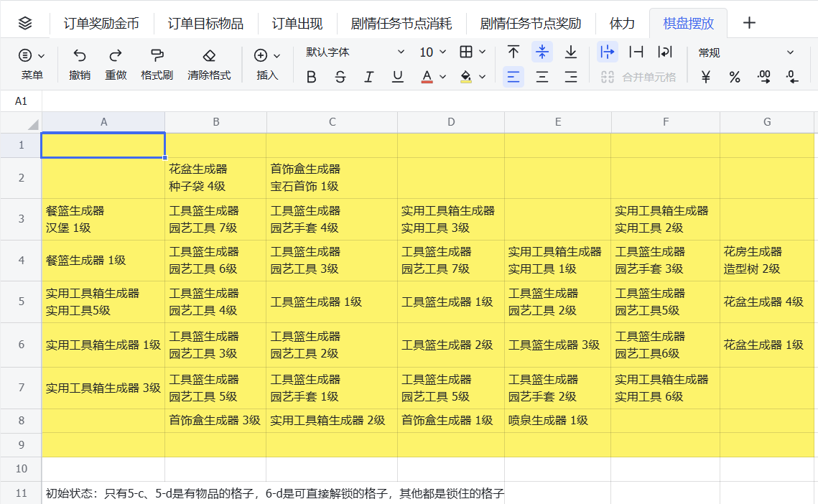
Task: Select the auto-wrap text icon
Action: tap(664, 52)
